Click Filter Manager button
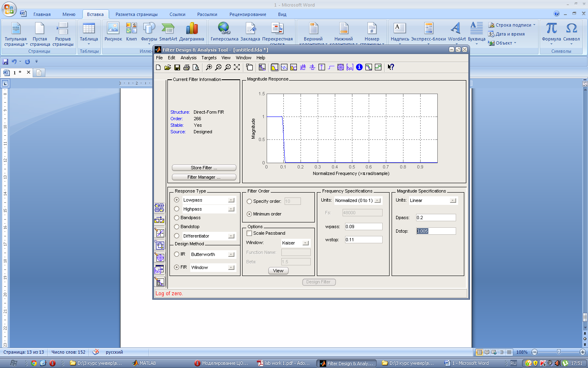The image size is (588, 368). (204, 177)
